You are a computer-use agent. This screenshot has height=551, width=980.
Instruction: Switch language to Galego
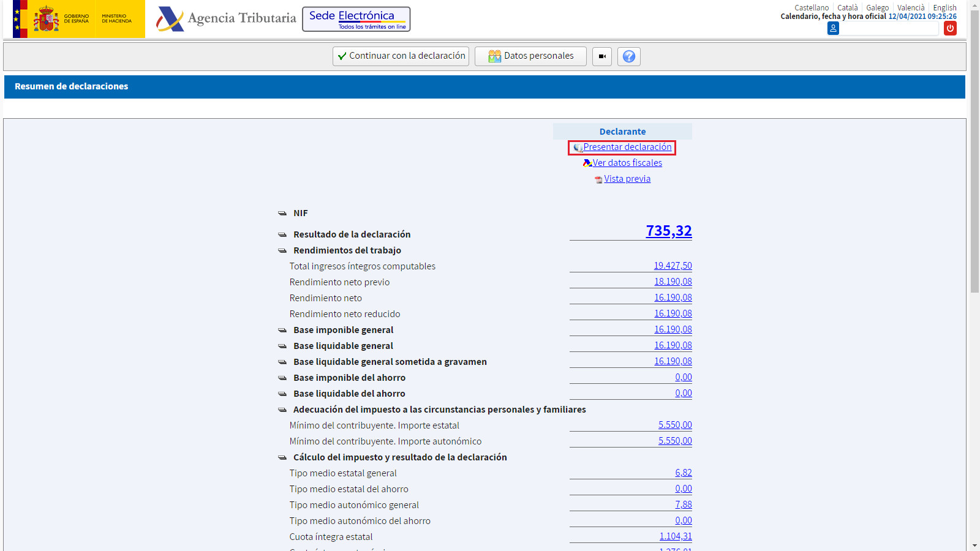tap(877, 8)
